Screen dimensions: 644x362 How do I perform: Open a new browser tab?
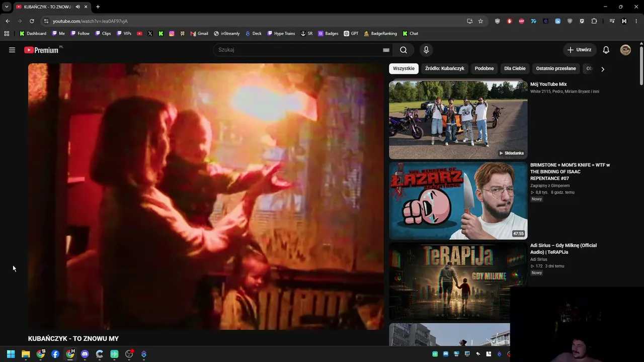tap(98, 7)
